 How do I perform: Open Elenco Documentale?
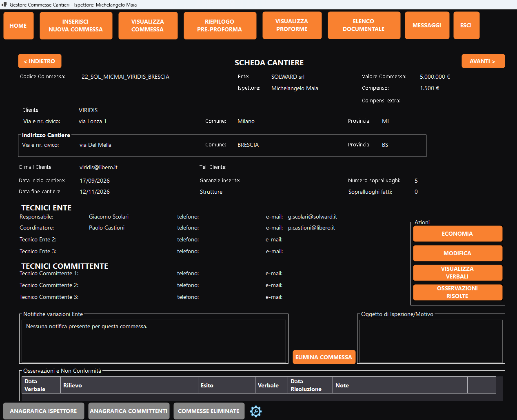point(364,25)
